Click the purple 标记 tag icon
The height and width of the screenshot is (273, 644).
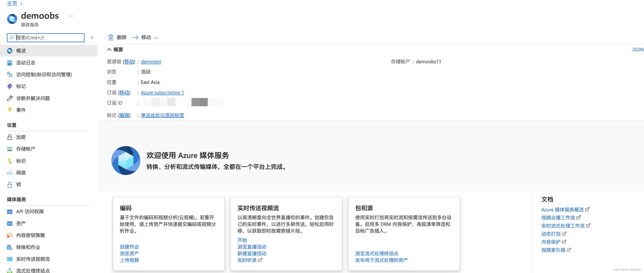(10, 86)
